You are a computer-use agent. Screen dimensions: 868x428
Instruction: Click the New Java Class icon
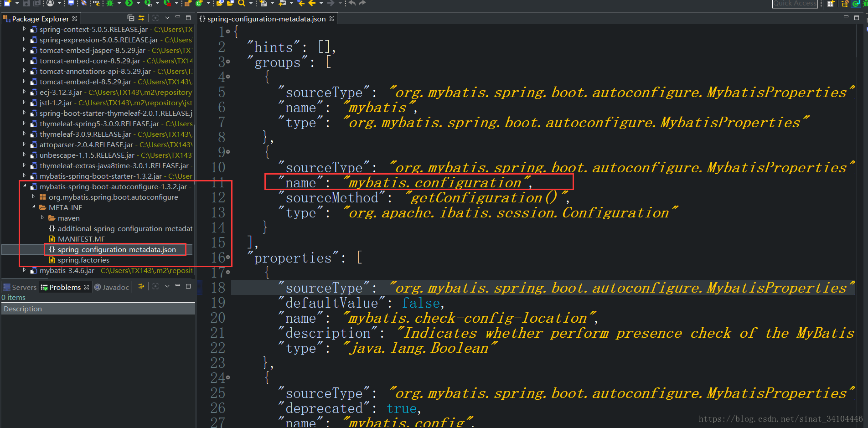pos(199,3)
